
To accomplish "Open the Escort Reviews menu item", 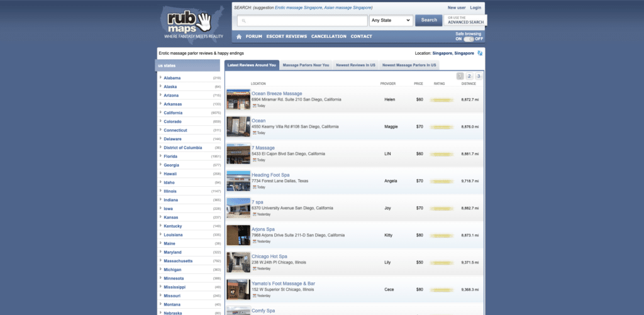I will [287, 36].
